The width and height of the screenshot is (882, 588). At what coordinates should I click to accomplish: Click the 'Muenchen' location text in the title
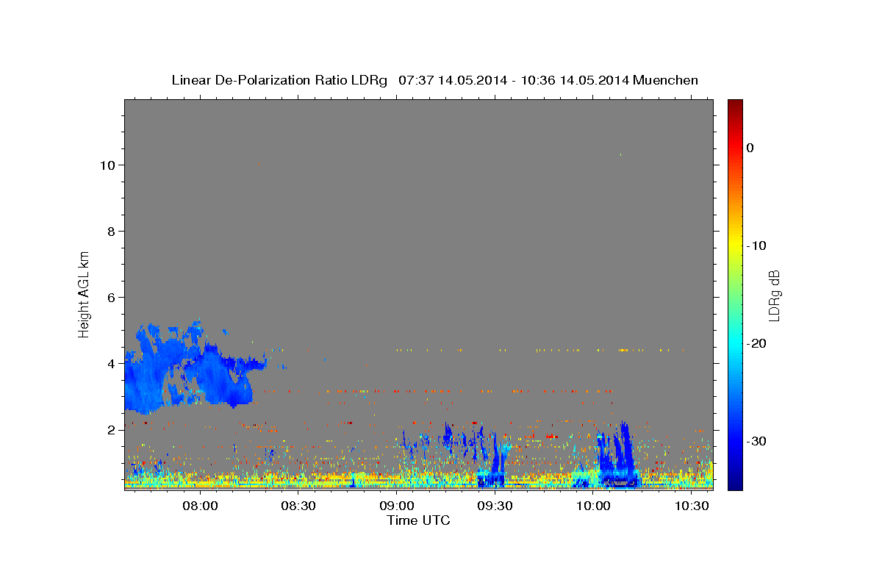(667, 80)
